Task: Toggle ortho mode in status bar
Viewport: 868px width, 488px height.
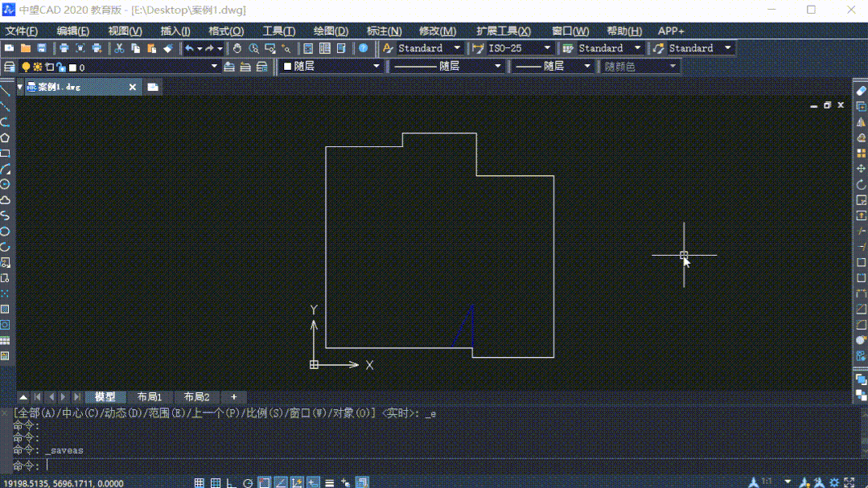Action: [x=232, y=482]
